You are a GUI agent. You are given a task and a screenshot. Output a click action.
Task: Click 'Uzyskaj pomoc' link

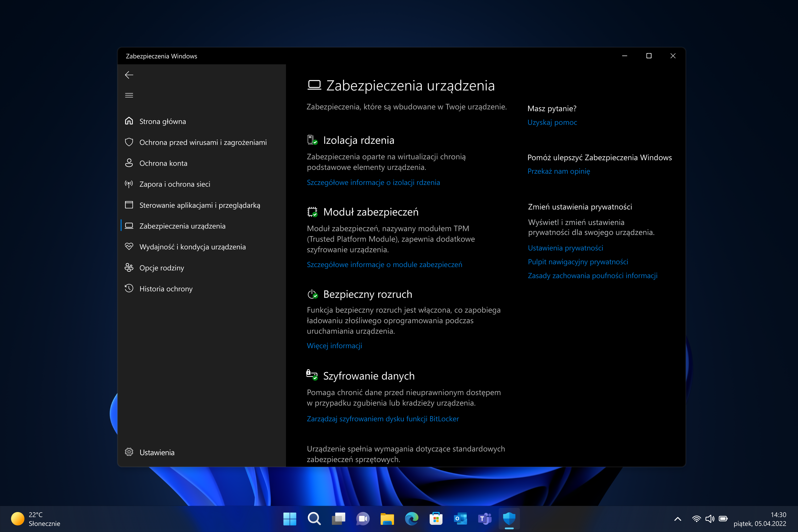[x=552, y=122]
